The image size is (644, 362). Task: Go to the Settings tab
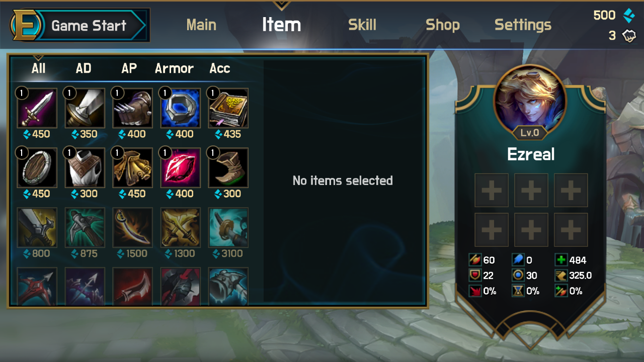(523, 25)
